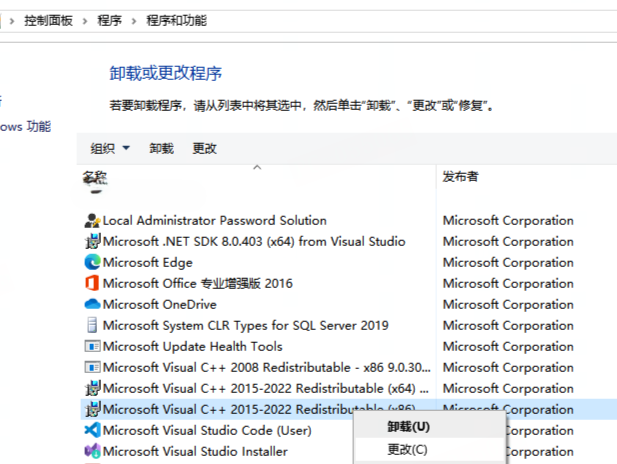Click the publisher cell of Update Health Tools row

pos(508,346)
